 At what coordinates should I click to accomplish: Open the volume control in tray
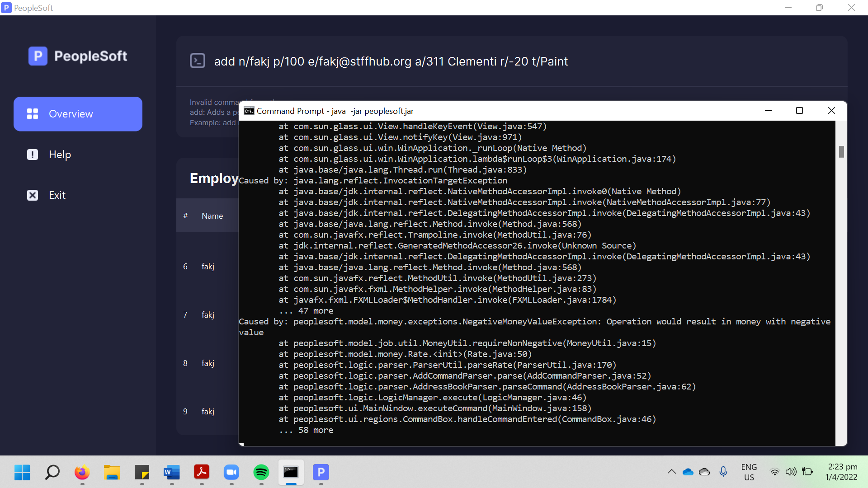pyautogui.click(x=791, y=472)
